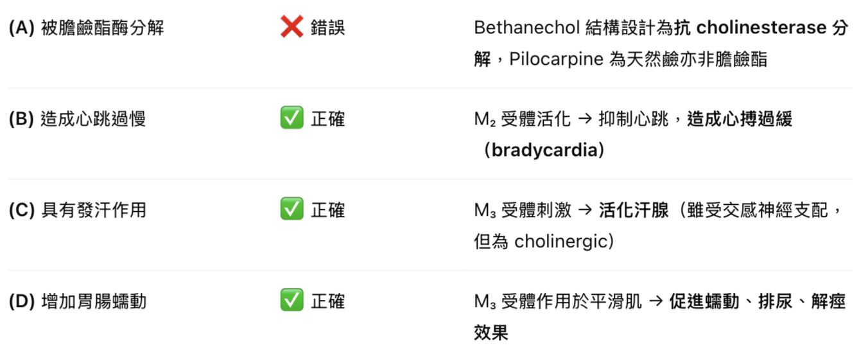Click the red X icon in row A
868x352 pixels.
[x=291, y=28]
